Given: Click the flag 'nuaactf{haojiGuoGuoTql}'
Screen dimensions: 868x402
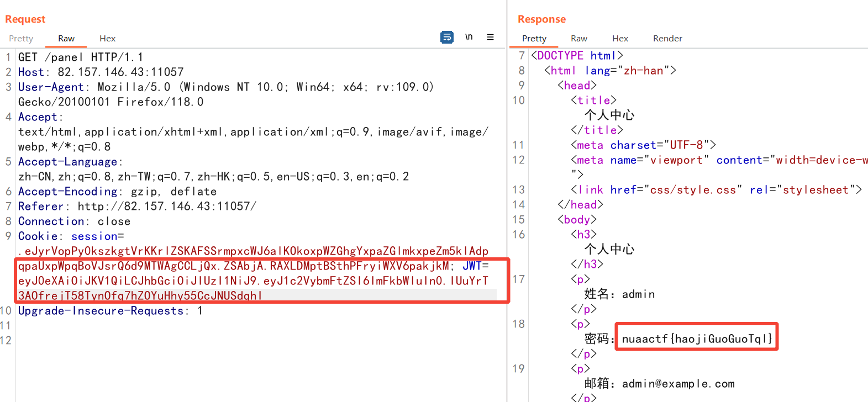Looking at the screenshot, I should (x=697, y=339).
